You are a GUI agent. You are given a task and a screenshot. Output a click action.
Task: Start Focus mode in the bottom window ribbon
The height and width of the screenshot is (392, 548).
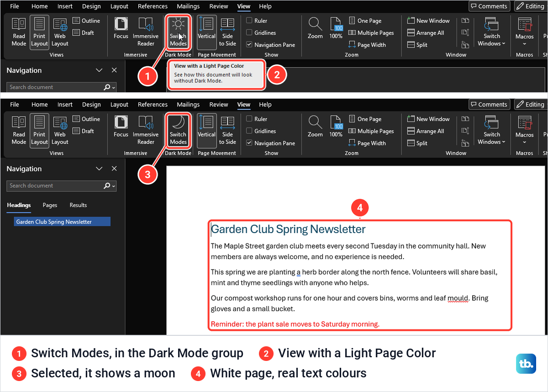point(121,127)
